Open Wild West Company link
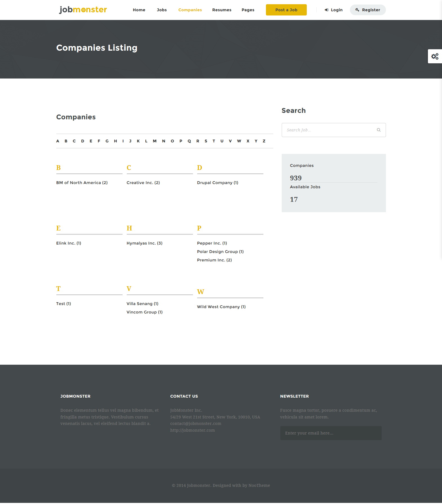Image resolution: width=442 pixels, height=504 pixels. [221, 307]
